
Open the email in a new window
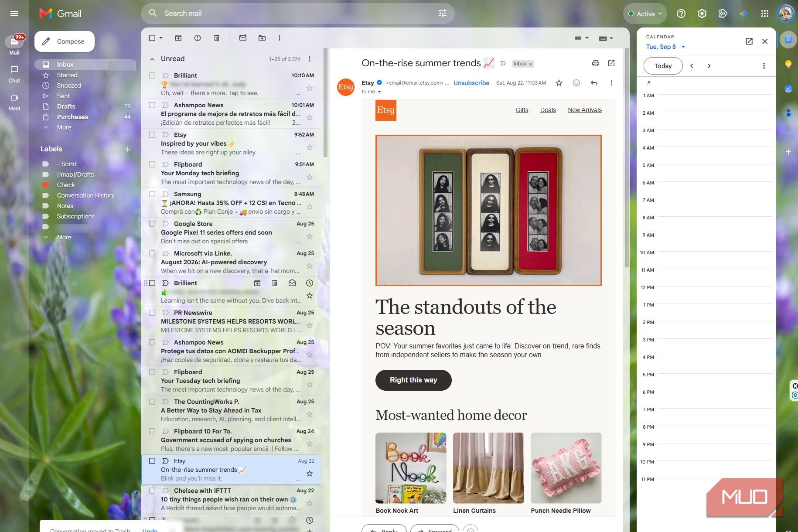coord(611,63)
